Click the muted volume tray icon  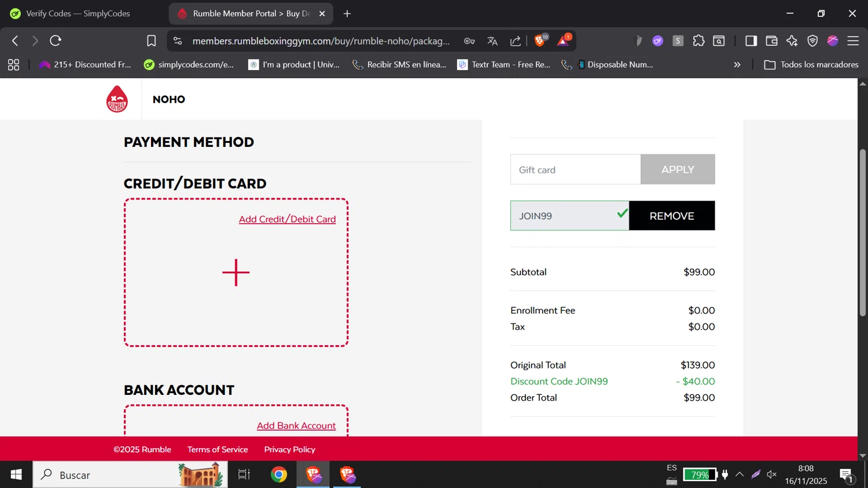pyautogui.click(x=772, y=475)
